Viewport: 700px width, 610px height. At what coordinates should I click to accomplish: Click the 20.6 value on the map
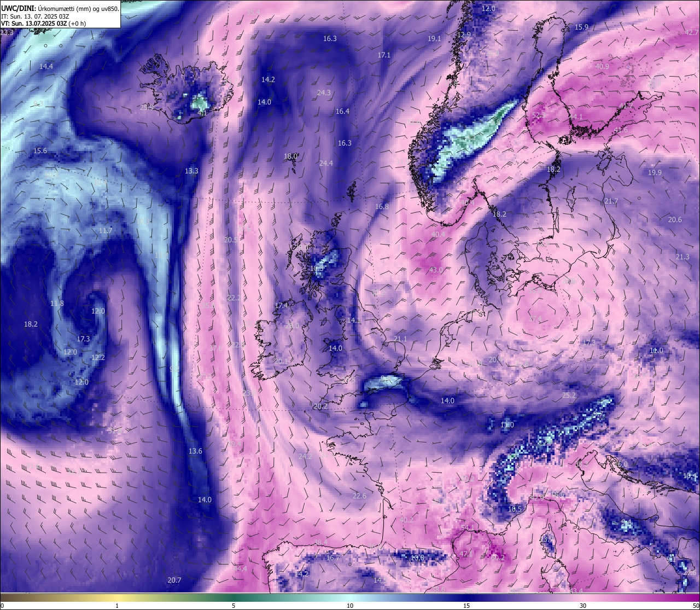(x=675, y=219)
